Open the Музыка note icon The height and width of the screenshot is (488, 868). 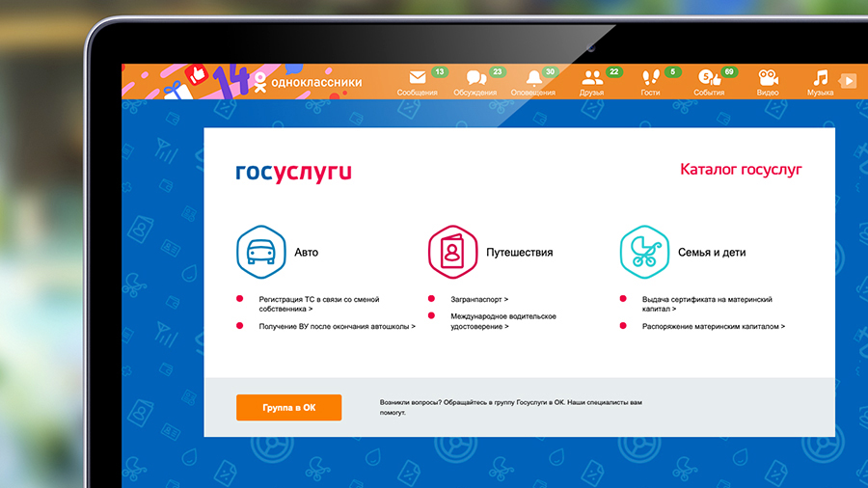(821, 77)
